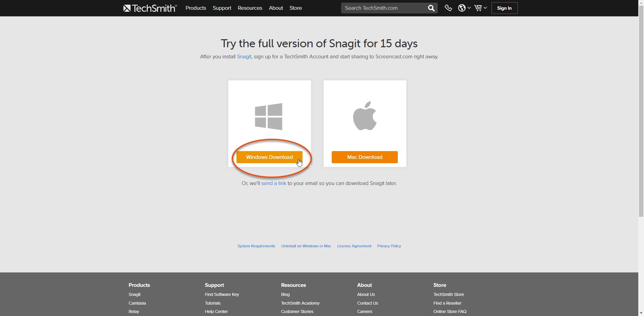Open the Careers footer link

pos(365,312)
